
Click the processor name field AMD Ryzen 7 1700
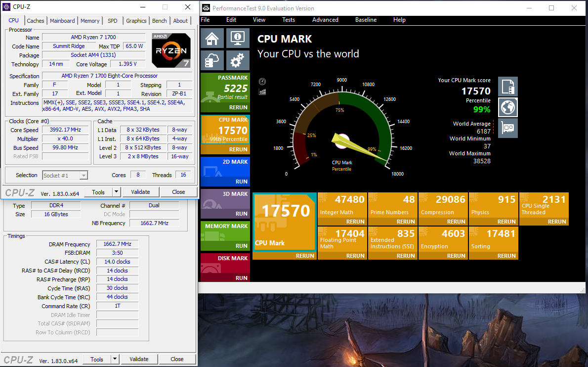click(93, 37)
